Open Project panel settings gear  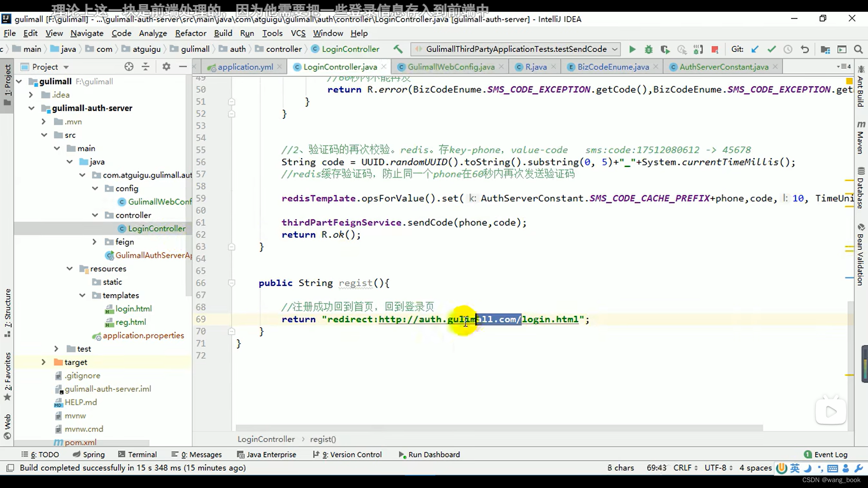point(166,67)
